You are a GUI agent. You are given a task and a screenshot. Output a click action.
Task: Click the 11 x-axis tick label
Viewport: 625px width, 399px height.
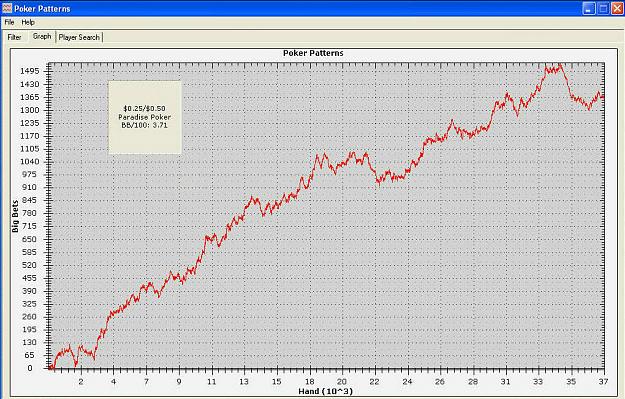212,381
